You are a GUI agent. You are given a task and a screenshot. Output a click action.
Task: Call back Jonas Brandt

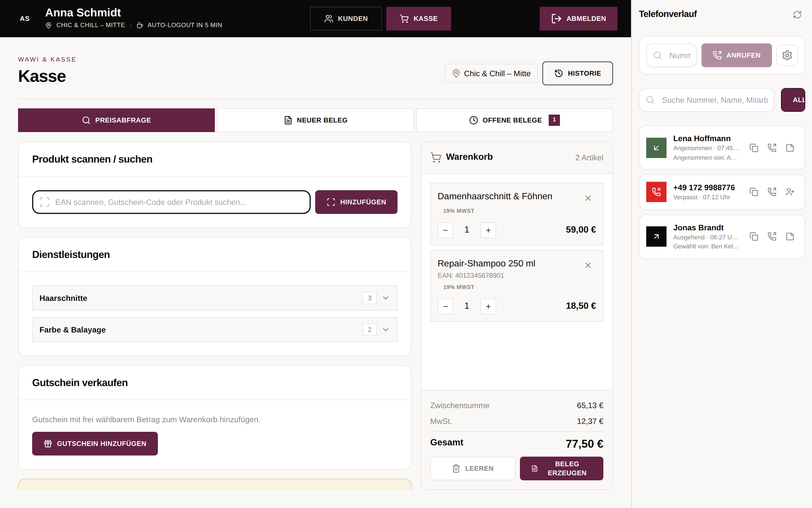[x=772, y=237]
